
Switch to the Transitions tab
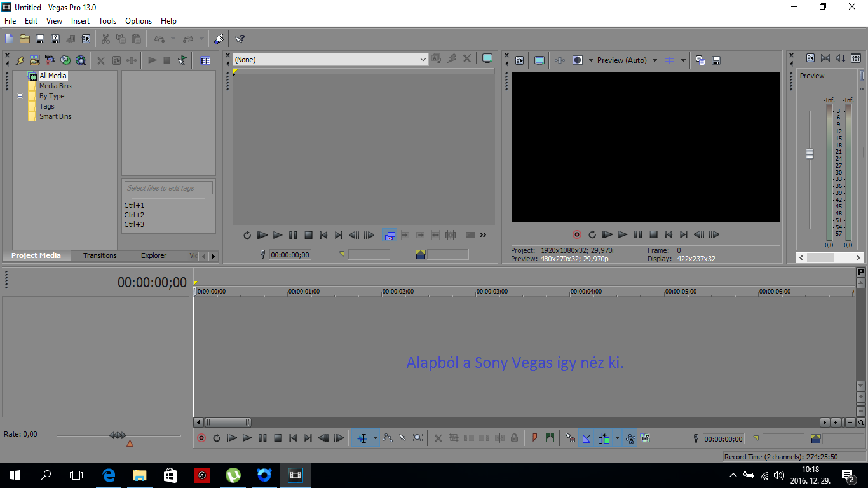[100, 255]
